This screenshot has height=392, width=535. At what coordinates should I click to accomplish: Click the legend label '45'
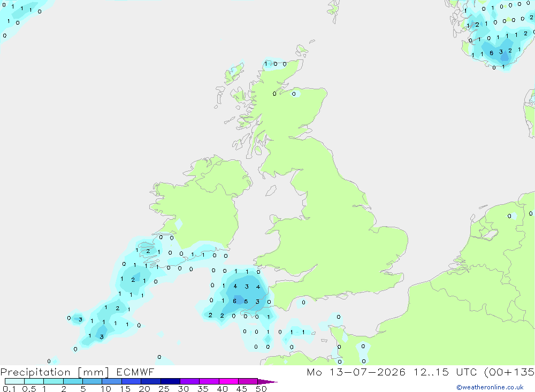(242, 389)
